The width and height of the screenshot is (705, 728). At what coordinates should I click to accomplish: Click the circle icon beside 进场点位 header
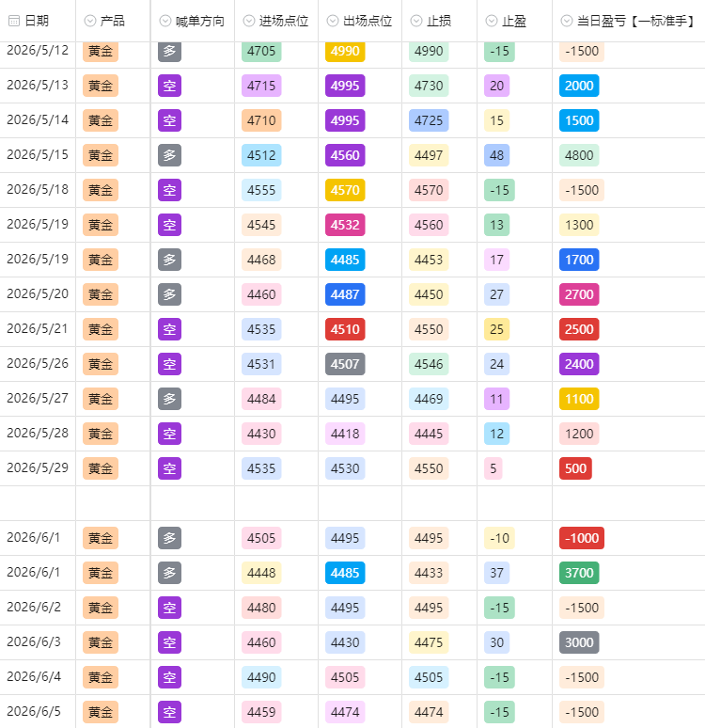click(x=249, y=21)
